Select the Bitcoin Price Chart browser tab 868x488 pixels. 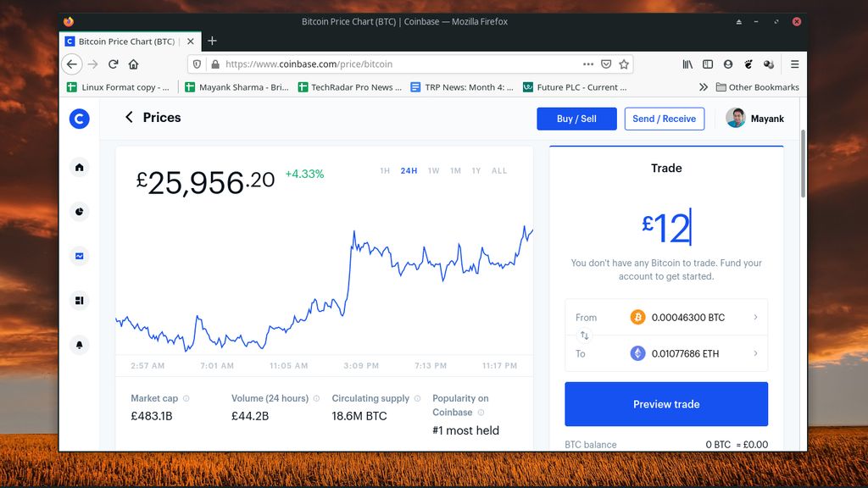124,40
